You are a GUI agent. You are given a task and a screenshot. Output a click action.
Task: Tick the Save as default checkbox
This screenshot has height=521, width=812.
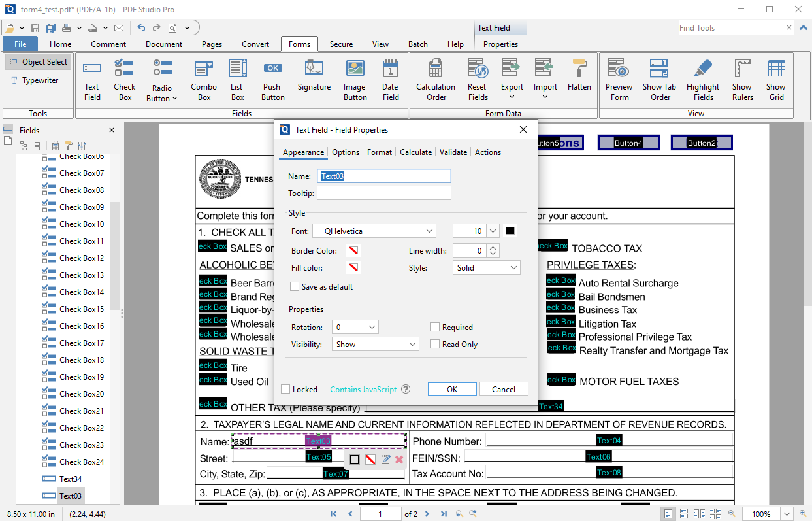(295, 287)
